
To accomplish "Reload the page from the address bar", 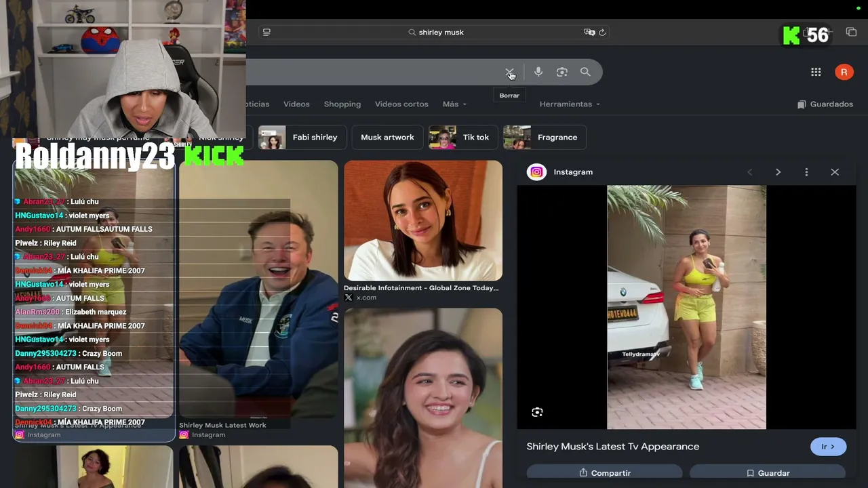I will 602,32.
